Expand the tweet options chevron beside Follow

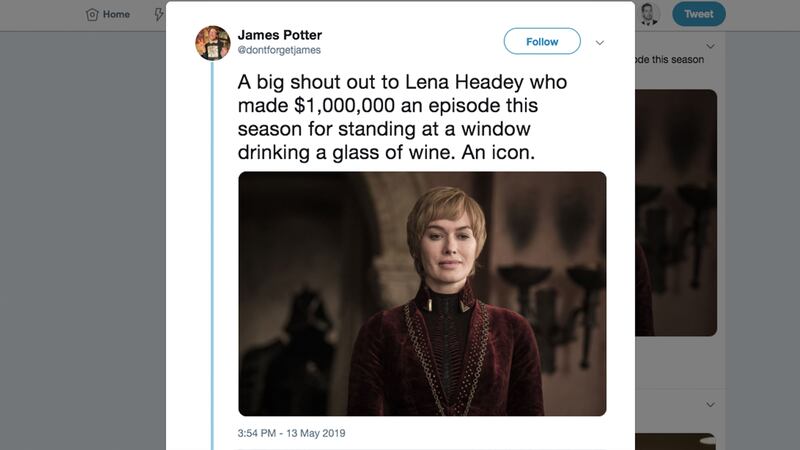coord(600,43)
